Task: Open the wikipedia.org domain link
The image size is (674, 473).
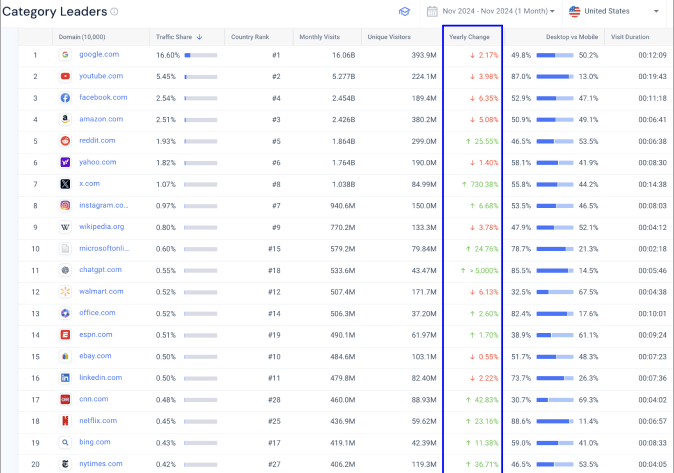Action: pos(101,226)
